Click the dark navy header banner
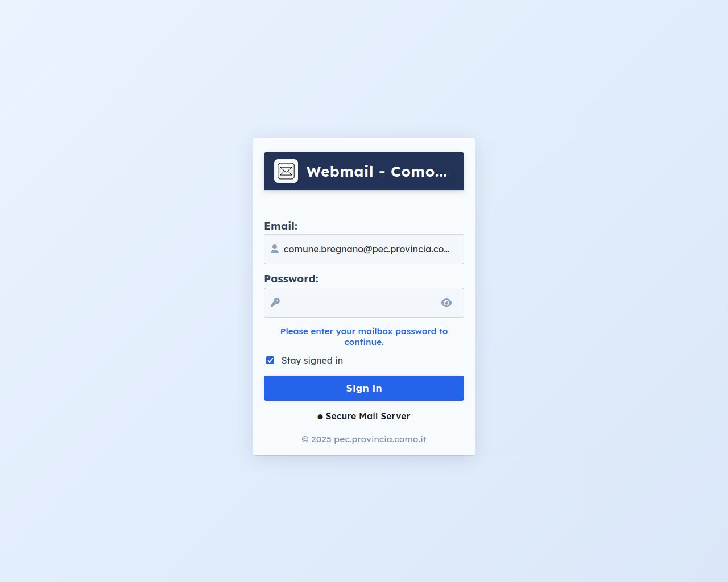728x582 pixels. [364, 171]
